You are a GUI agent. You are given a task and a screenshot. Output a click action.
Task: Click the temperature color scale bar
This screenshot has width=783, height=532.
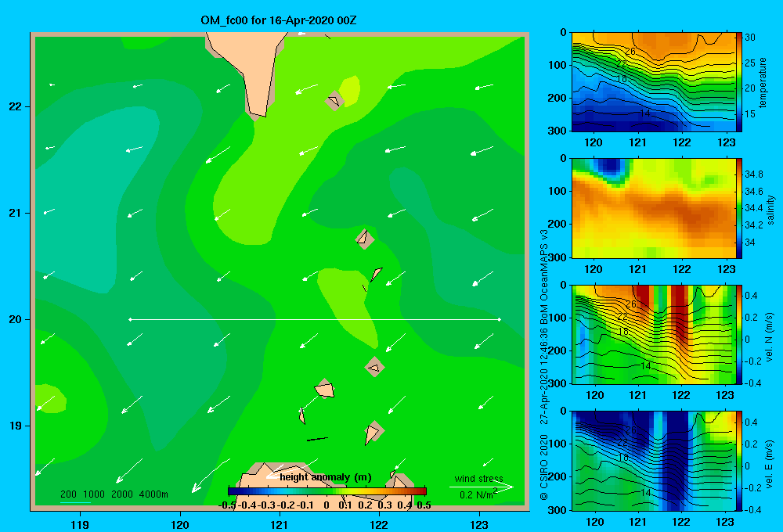(x=739, y=82)
